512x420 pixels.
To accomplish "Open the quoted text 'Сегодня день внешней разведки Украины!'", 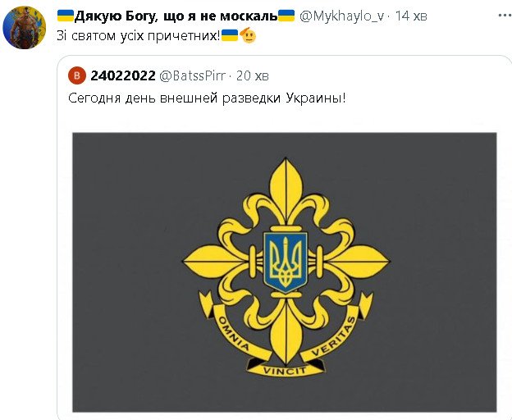I will (207, 98).
